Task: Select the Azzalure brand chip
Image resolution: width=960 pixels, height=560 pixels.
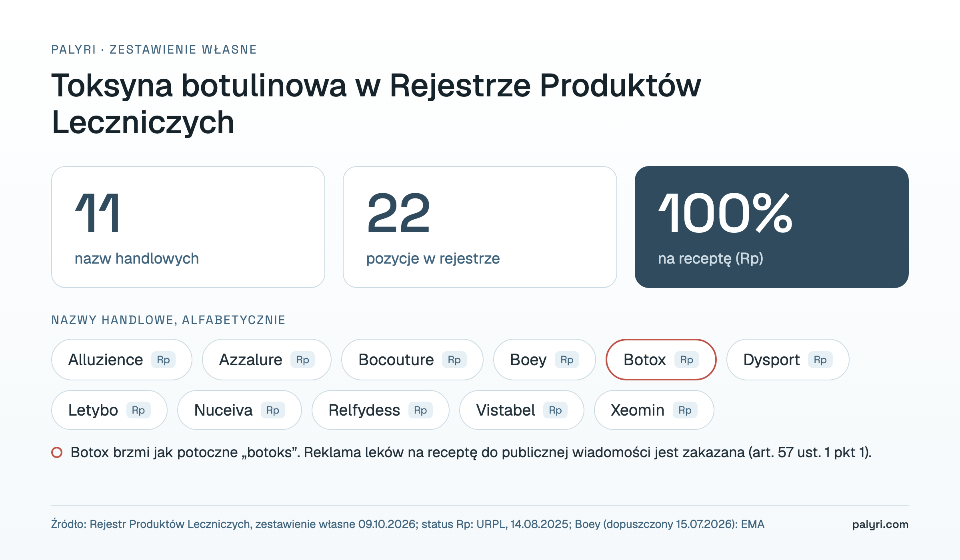Action: tap(267, 360)
